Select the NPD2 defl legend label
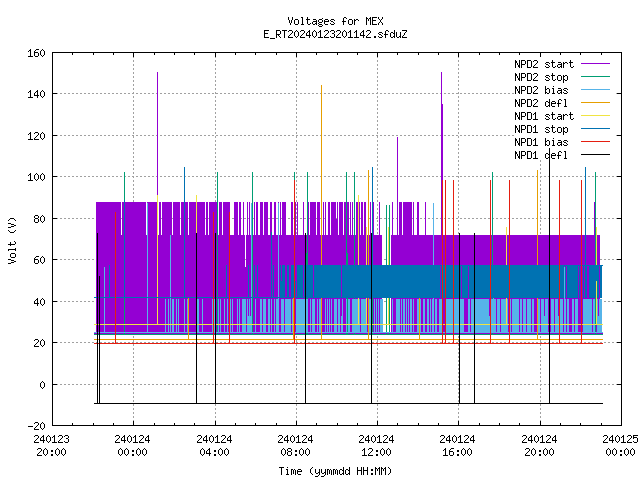Viewport: 640px width, 480px height. click(x=541, y=103)
